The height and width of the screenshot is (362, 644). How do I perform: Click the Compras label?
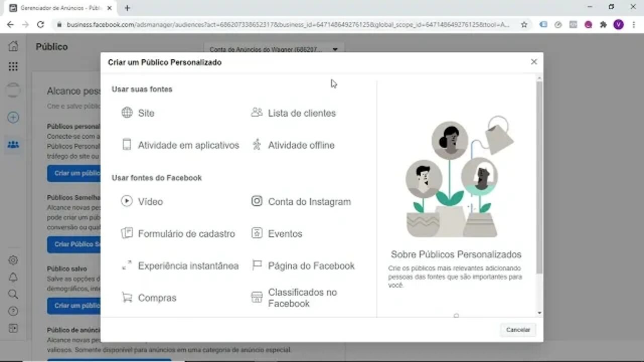pos(157,298)
